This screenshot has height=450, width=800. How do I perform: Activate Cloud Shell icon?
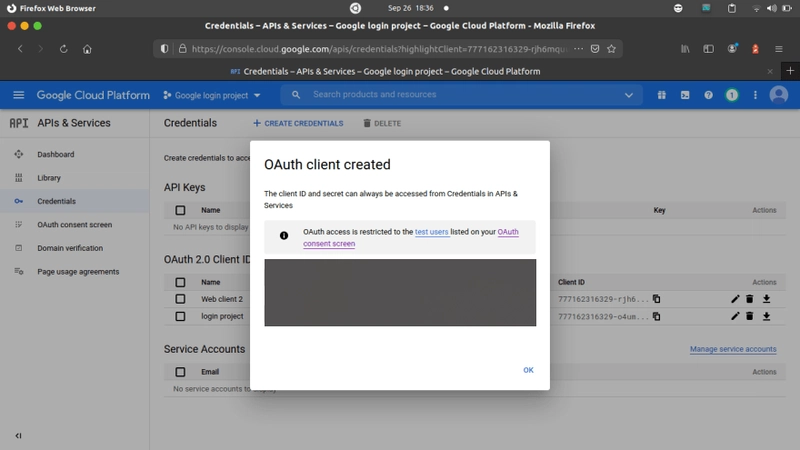coord(685,95)
